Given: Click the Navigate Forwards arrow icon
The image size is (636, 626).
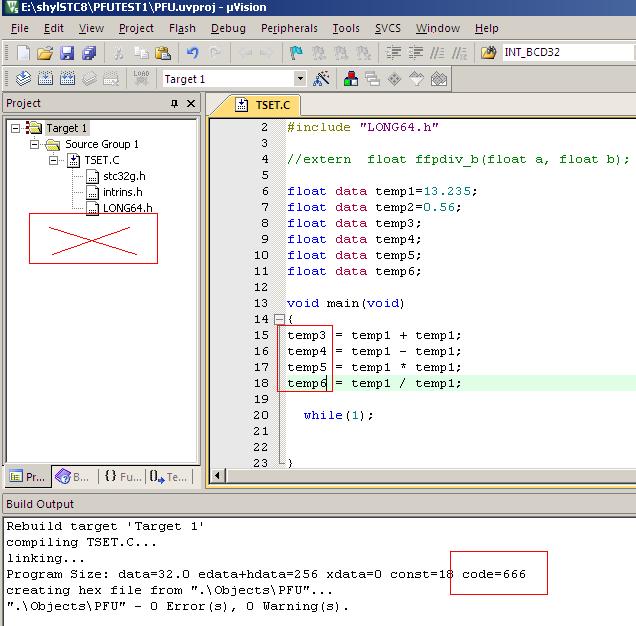Looking at the screenshot, I should pyautogui.click(x=266, y=53).
